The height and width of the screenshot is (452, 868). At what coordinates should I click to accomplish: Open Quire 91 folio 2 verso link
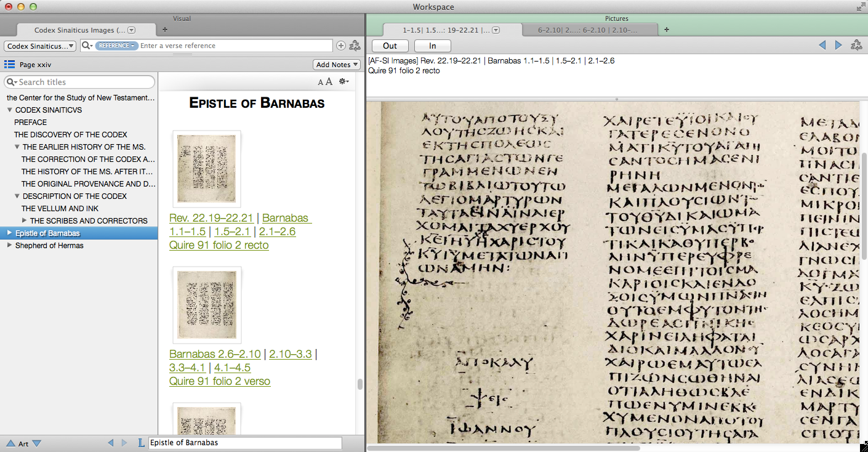(220, 381)
